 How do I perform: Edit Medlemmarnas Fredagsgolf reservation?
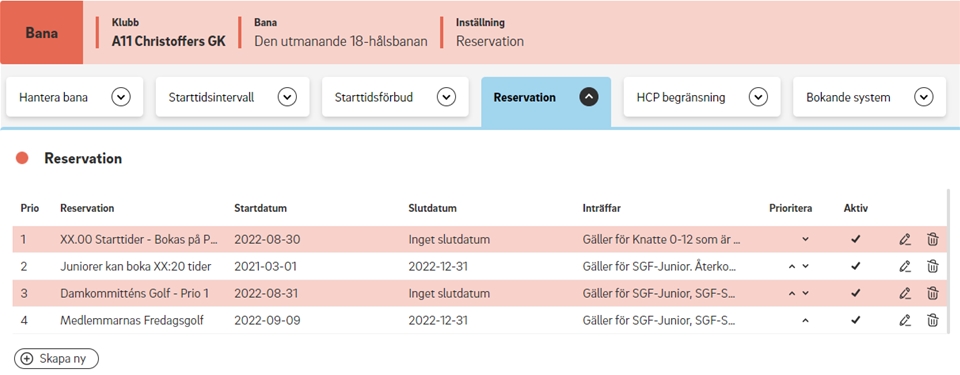tap(905, 320)
